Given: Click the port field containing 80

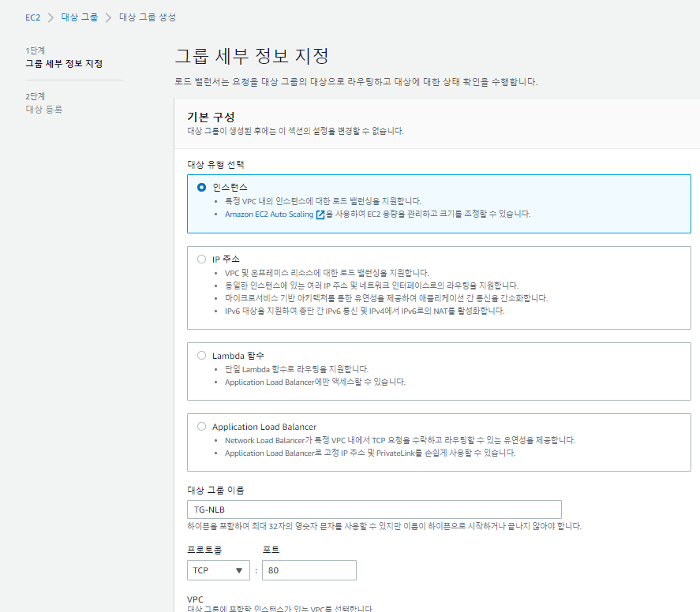Looking at the screenshot, I should tap(309, 570).
